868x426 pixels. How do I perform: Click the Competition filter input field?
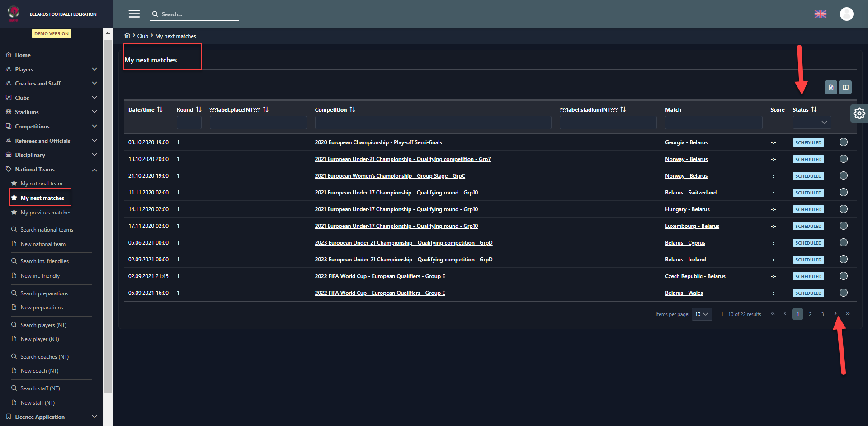[433, 123]
